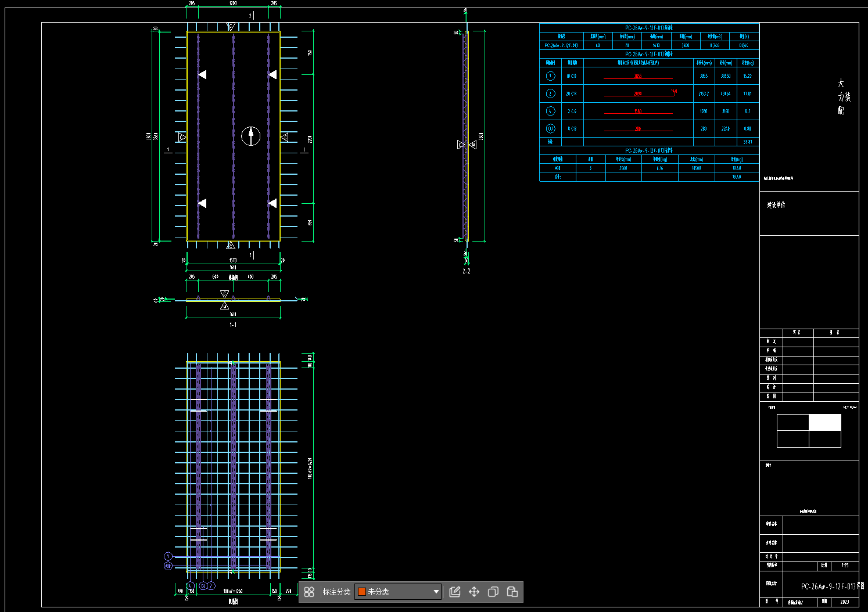This screenshot has width=868, height=612.
Task: Select the white highlighted cell in key plan
Action: tap(825, 423)
